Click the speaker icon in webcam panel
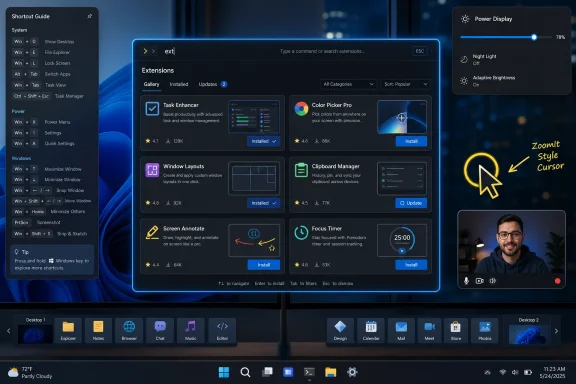 point(493,281)
